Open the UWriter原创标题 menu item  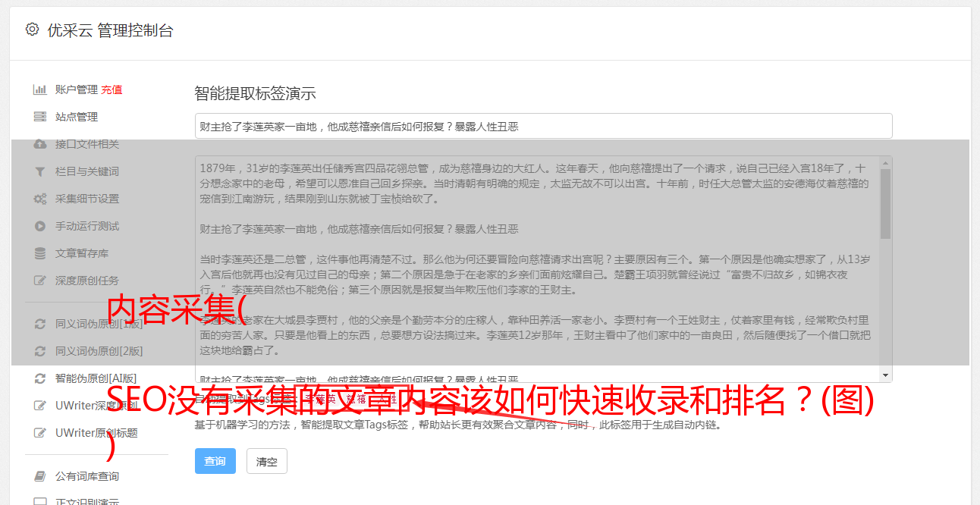click(96, 433)
